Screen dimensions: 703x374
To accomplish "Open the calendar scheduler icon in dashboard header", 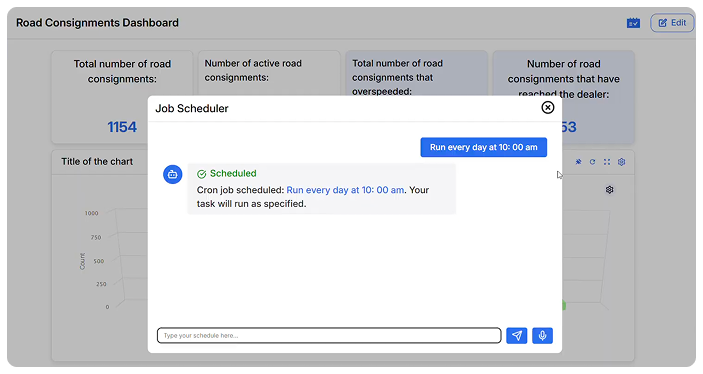I will click(633, 23).
